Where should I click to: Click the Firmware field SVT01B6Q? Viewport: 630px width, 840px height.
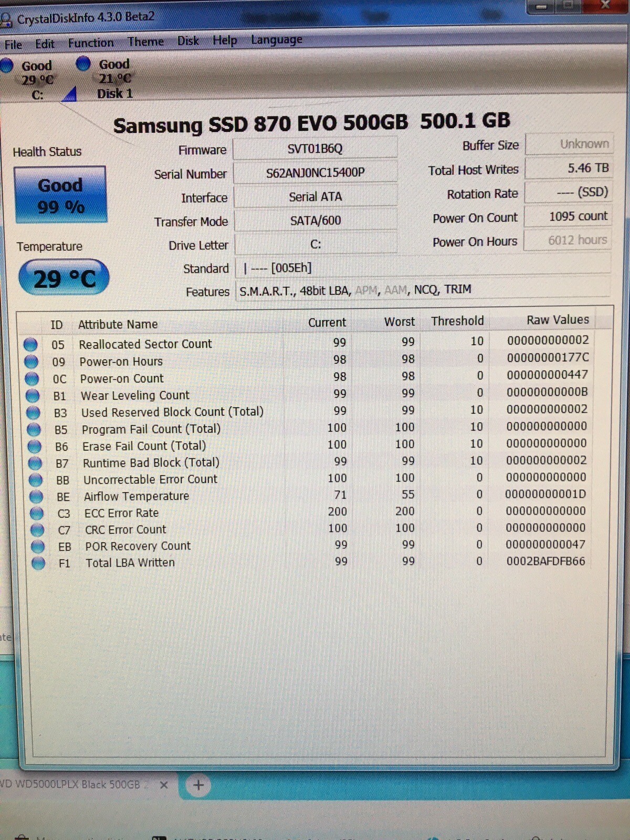[x=315, y=149]
